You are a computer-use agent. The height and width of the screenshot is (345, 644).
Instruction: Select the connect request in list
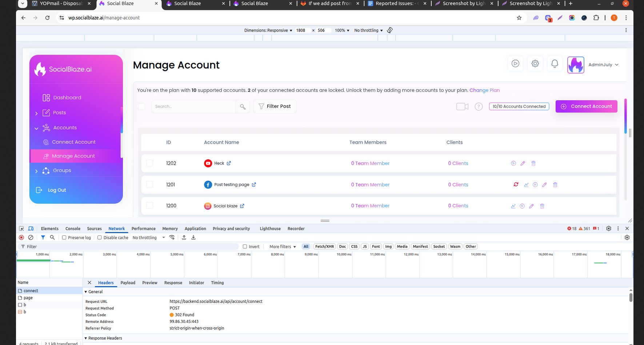coord(49,291)
